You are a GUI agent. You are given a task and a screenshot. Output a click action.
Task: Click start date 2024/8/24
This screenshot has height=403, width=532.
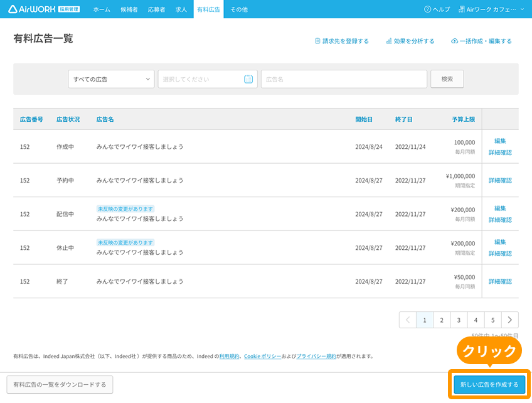click(x=369, y=147)
